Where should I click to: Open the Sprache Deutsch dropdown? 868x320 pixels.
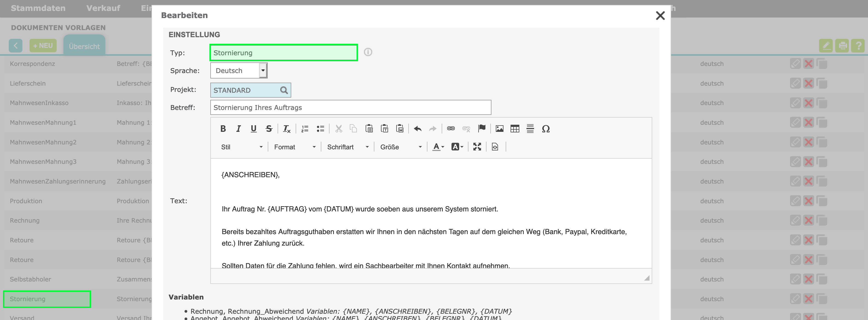point(239,71)
